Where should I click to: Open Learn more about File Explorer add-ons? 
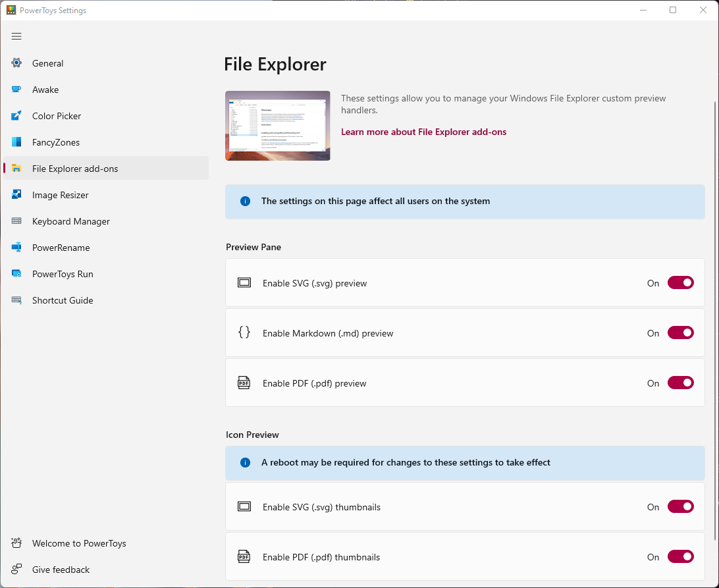pyautogui.click(x=423, y=132)
